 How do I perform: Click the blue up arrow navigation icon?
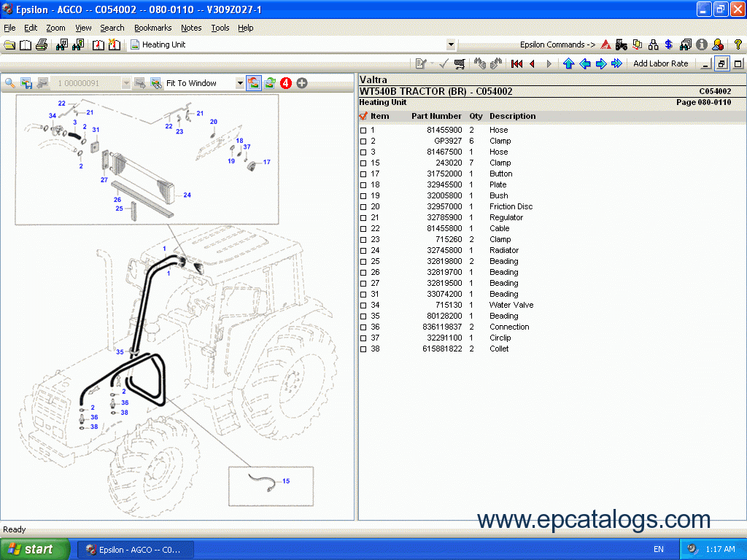click(568, 64)
